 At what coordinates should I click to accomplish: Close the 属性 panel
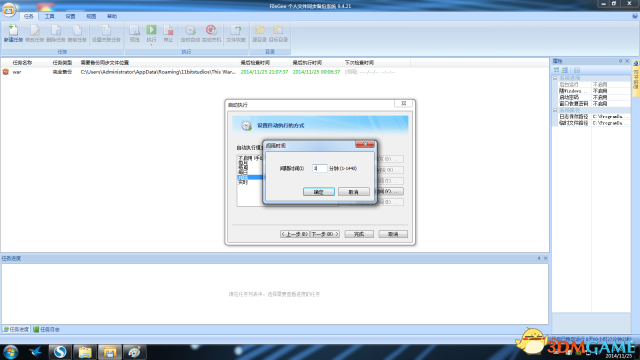pos(627,61)
